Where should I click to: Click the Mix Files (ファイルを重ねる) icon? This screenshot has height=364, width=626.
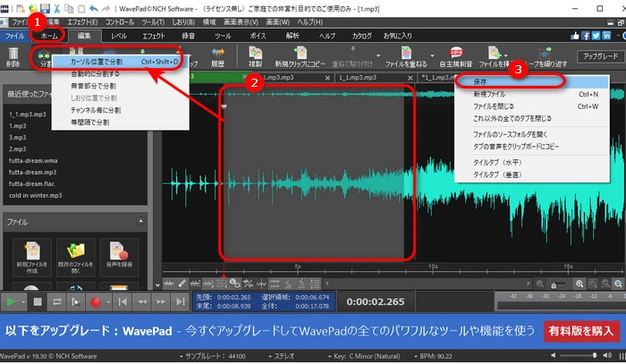click(x=406, y=53)
